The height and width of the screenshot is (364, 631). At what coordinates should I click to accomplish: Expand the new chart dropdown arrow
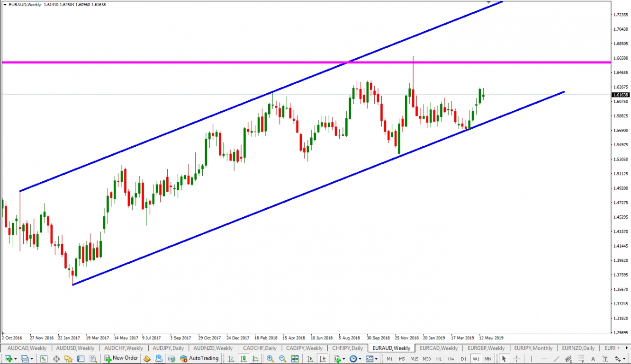[16, 359]
